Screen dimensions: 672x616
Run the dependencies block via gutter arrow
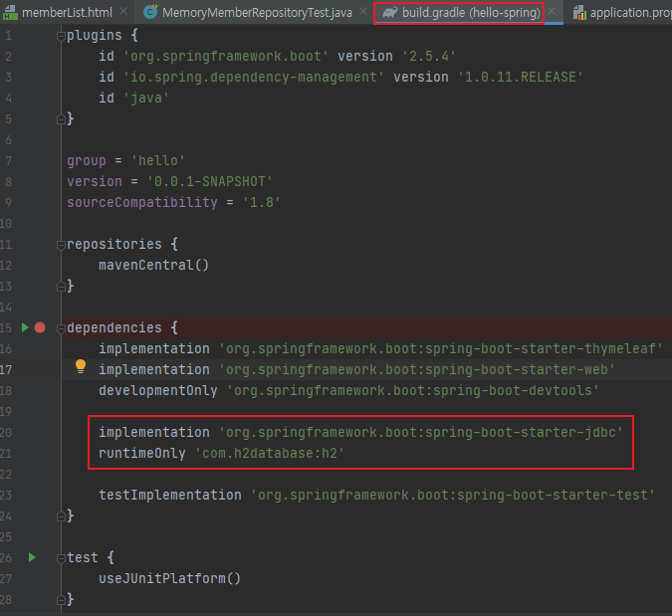[x=25, y=327]
